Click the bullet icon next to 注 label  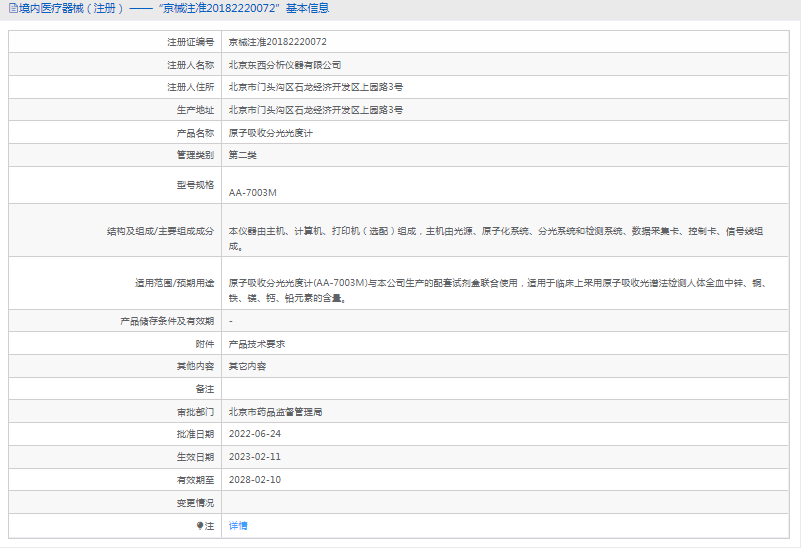click(x=200, y=526)
